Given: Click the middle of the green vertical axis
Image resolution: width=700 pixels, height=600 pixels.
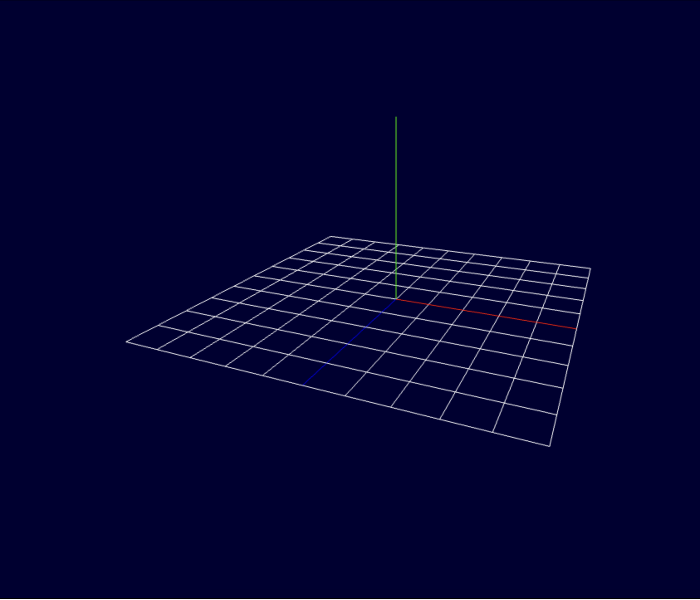Looking at the screenshot, I should 396,207.
